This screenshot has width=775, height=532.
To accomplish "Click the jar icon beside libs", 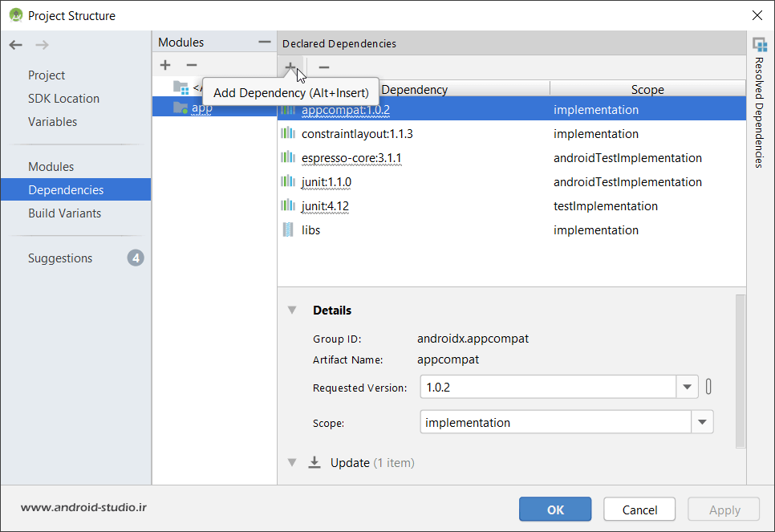I will tap(288, 229).
